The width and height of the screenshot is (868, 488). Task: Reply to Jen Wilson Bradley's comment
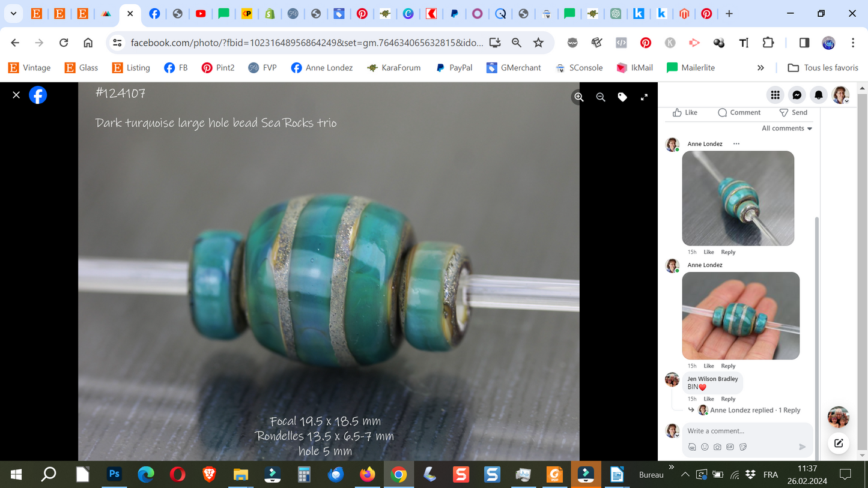[x=728, y=399]
